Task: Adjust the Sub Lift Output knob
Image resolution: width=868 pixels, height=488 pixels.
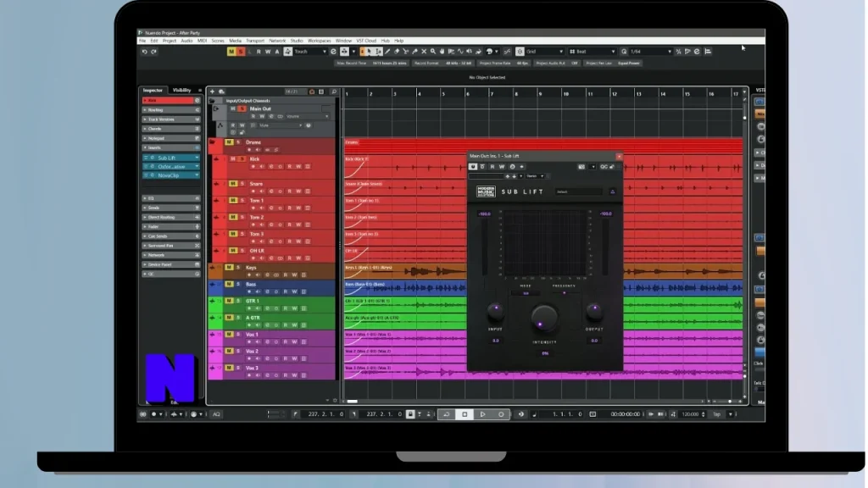Action: pos(594,312)
